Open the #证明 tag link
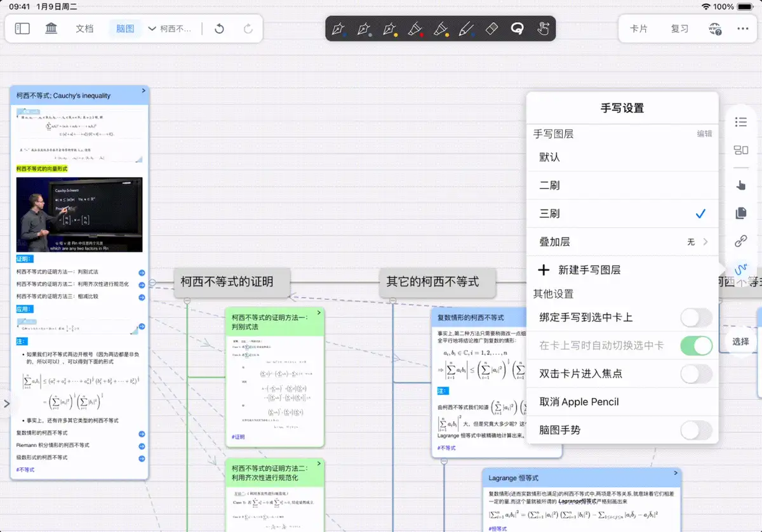 point(238,437)
